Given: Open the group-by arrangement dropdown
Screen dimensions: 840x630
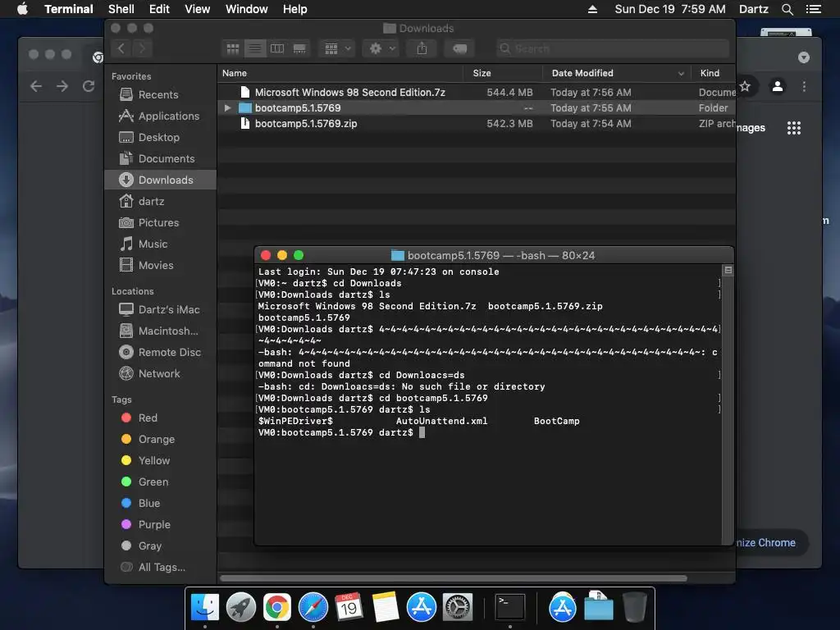Looking at the screenshot, I should tap(337, 48).
